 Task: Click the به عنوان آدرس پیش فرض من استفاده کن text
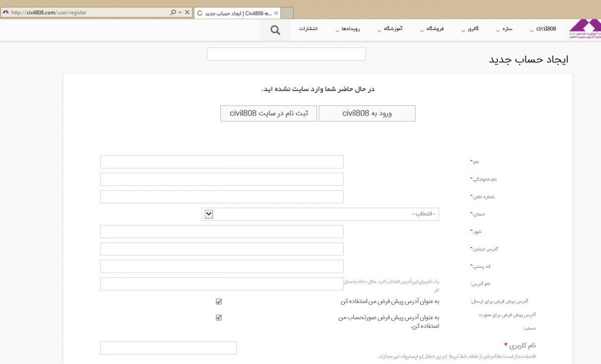[390, 301]
